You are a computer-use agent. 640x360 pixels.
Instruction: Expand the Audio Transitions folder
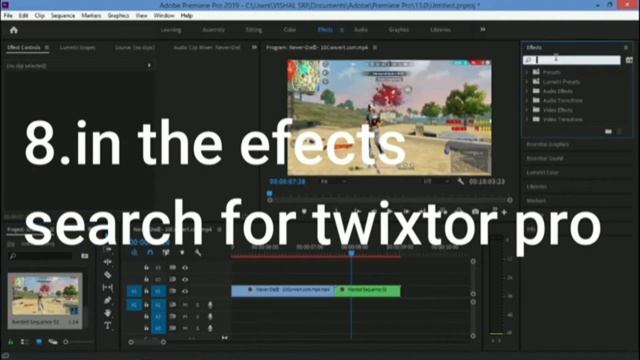click(527, 100)
